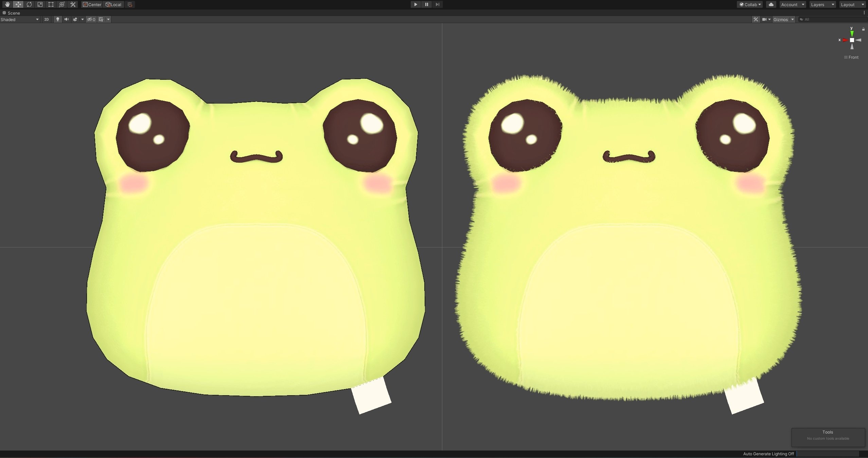Open the Layers dropdown
The height and width of the screenshot is (458, 868).
point(822,4)
